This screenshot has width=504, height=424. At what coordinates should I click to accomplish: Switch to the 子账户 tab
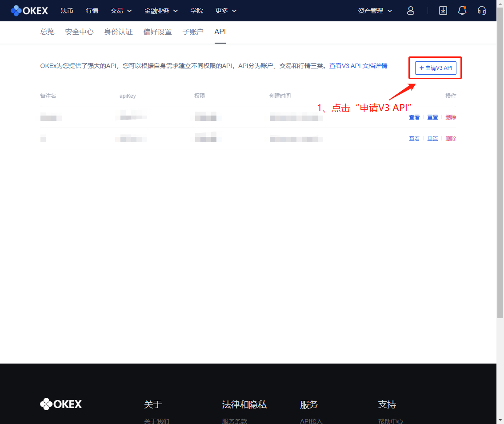pyautogui.click(x=193, y=32)
